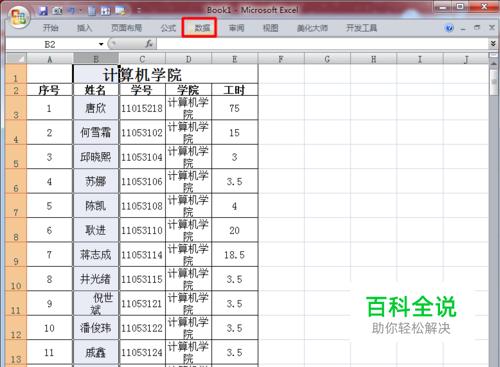Open the 开始 ribbon tab
Image resolution: width=500 pixels, height=367 pixels.
[x=51, y=28]
